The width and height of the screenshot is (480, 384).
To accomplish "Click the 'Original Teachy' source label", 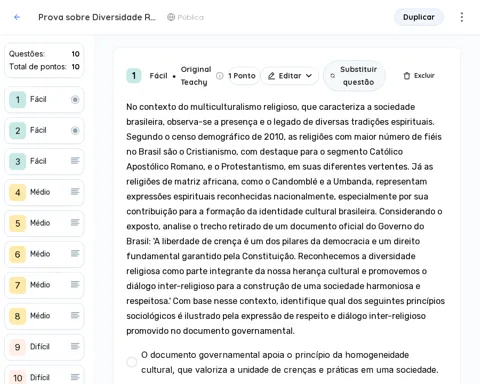I will tap(196, 76).
